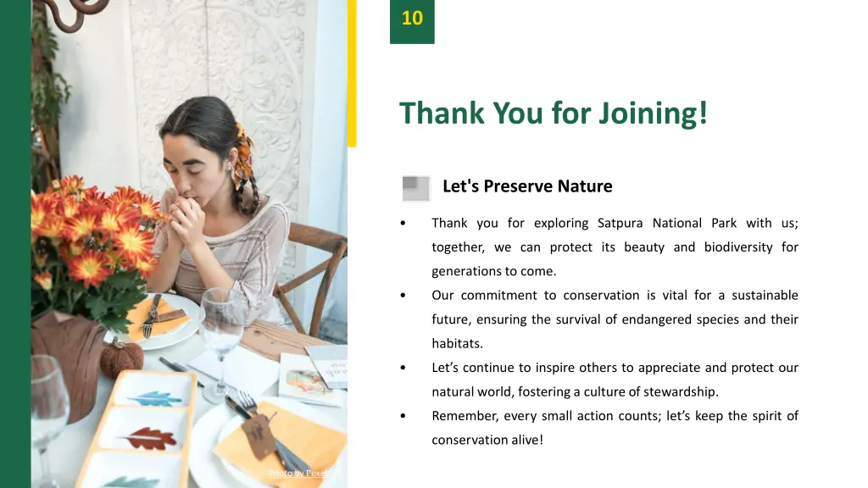Click the Satpura National Park bullet paragraph

tap(615, 247)
